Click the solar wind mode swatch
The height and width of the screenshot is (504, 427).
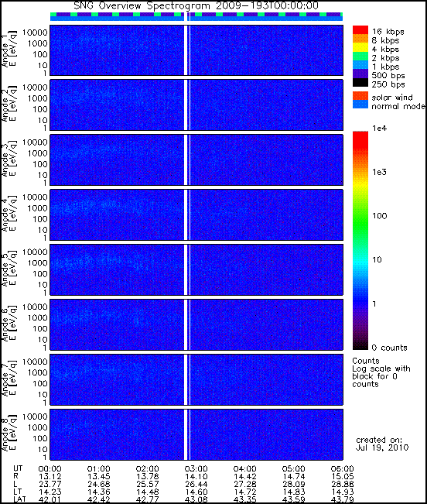pos(360,96)
